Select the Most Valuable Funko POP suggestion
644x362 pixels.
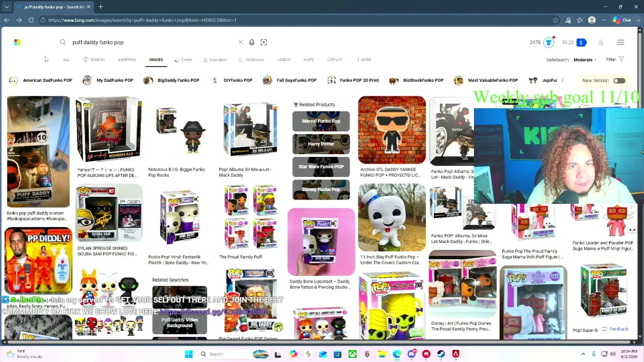pos(486,80)
